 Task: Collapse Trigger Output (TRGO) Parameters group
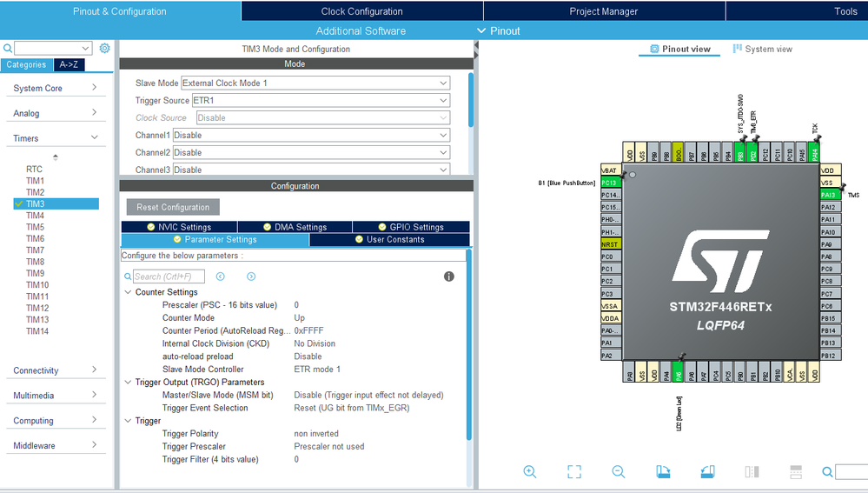(x=128, y=383)
